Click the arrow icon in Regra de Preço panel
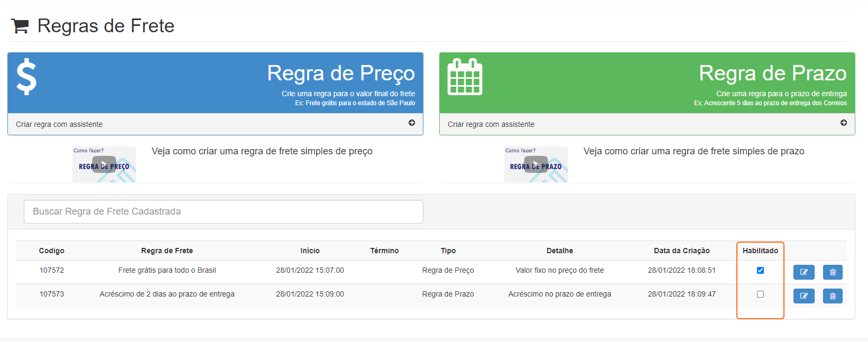The width and height of the screenshot is (868, 342). point(412,123)
